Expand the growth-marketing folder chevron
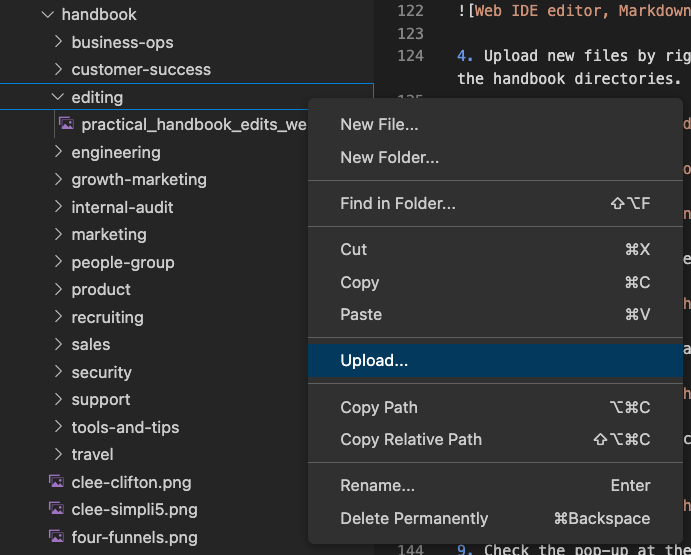691x555 pixels. (58, 179)
